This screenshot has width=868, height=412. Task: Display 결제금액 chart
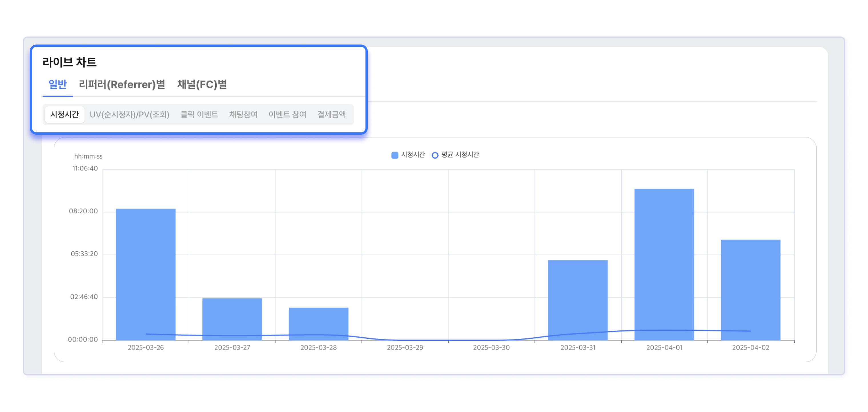click(331, 114)
